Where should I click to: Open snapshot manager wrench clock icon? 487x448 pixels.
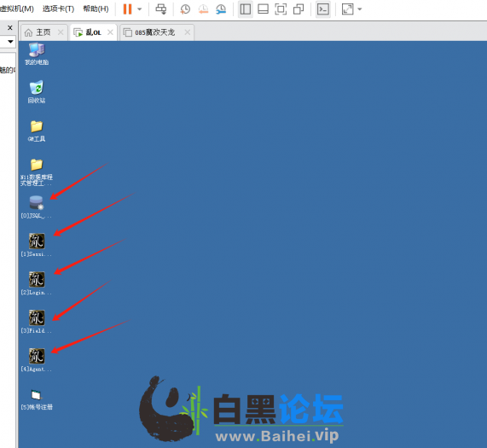(221, 9)
